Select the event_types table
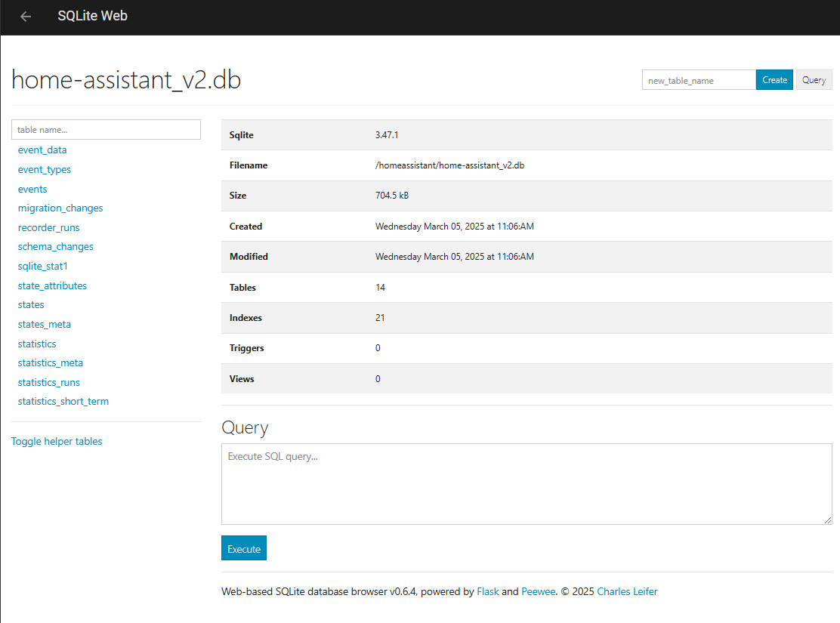Image resolution: width=840 pixels, height=623 pixels. click(45, 169)
